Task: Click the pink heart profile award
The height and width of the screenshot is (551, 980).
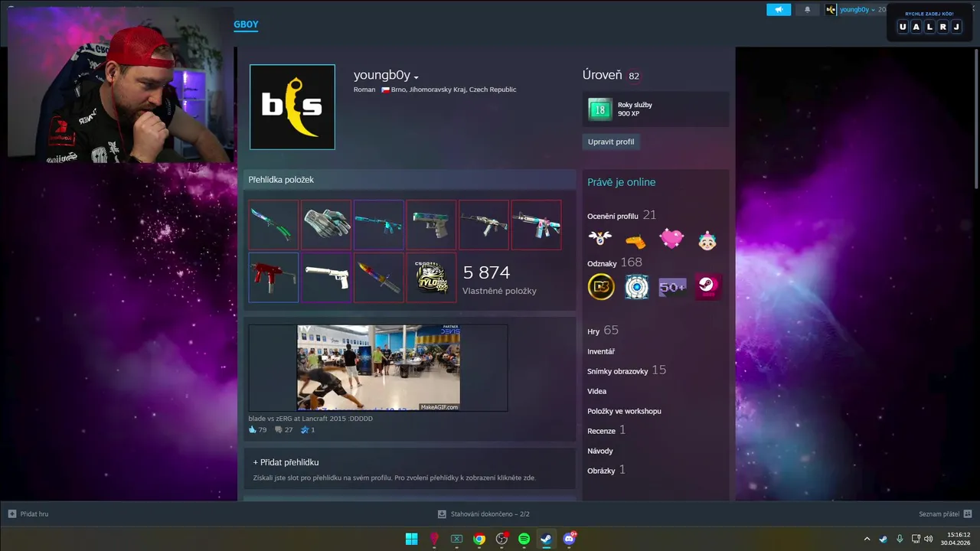Action: [x=671, y=240]
